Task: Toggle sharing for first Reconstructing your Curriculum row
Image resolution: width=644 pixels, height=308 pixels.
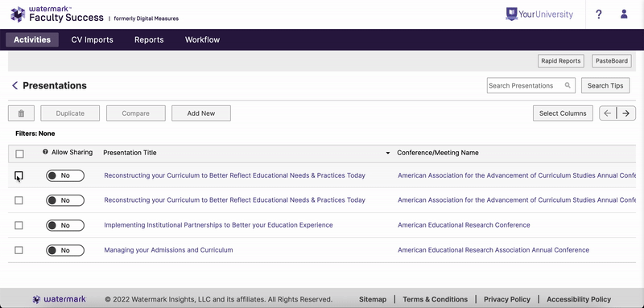Action: tap(65, 175)
